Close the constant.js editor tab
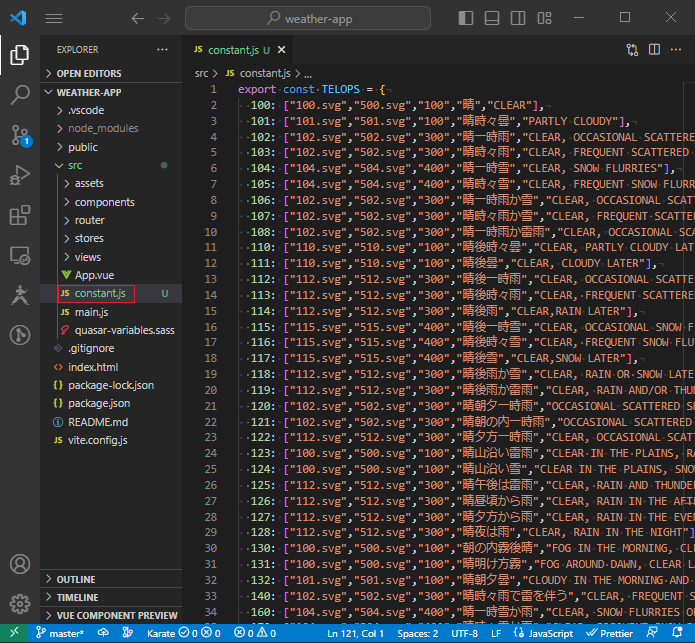Viewport: 695px width, 643px height. 281,50
